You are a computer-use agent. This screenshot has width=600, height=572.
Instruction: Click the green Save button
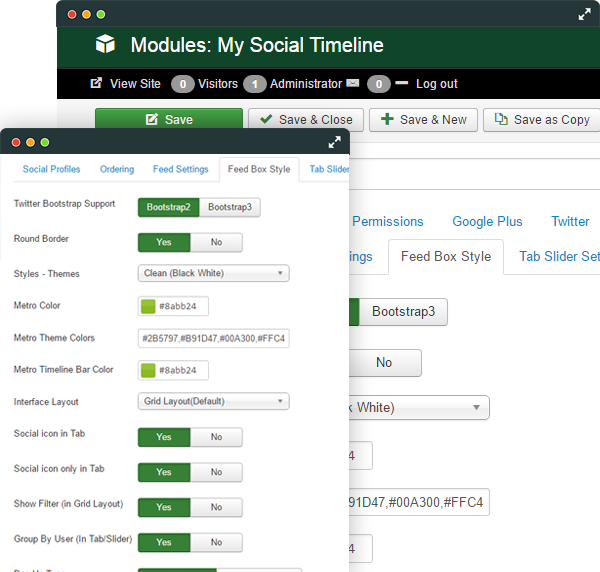169,119
